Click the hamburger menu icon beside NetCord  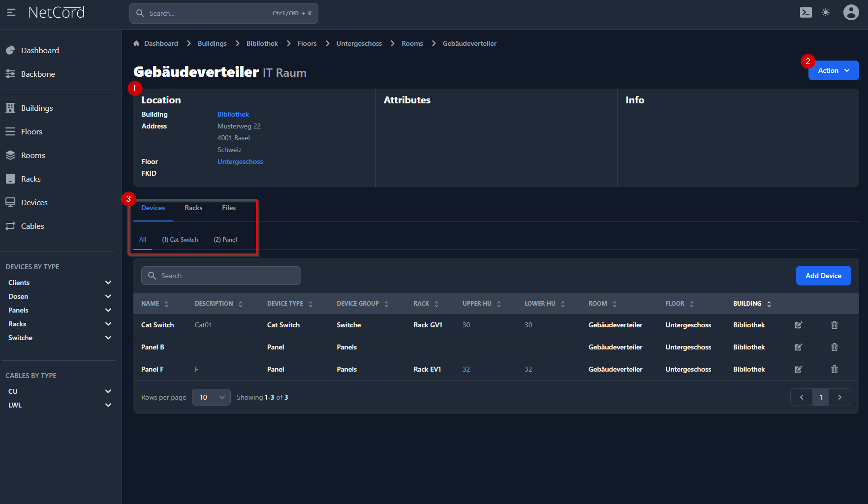point(11,13)
